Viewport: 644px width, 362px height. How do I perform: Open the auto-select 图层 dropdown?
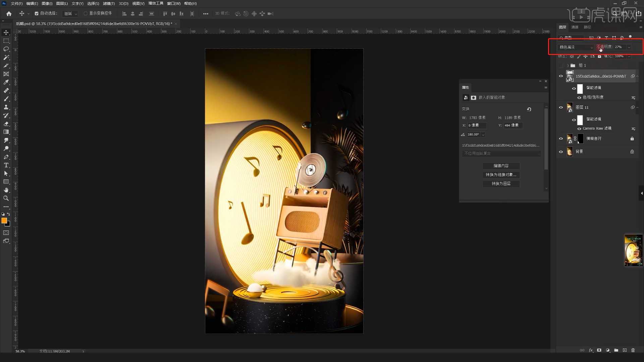point(70,14)
